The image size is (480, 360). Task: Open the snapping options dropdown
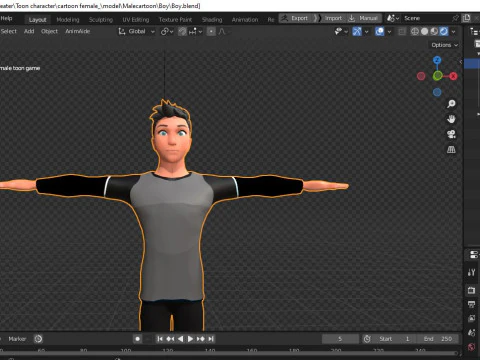195,31
